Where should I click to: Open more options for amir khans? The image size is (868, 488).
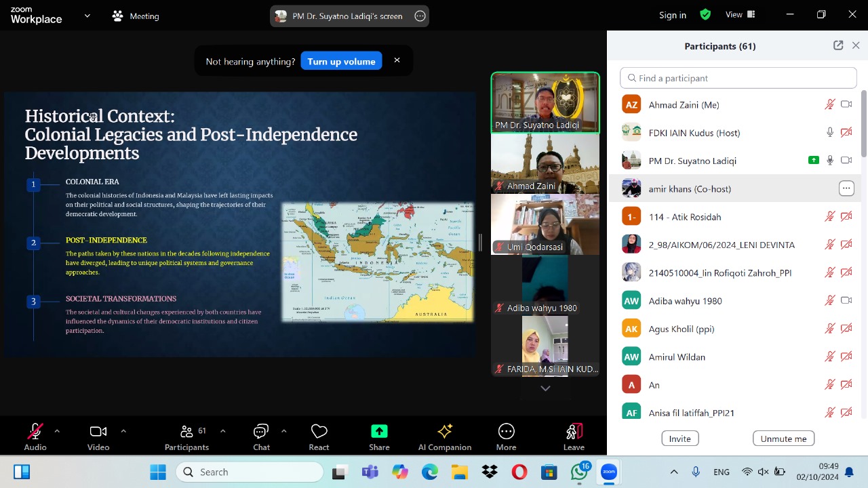846,188
